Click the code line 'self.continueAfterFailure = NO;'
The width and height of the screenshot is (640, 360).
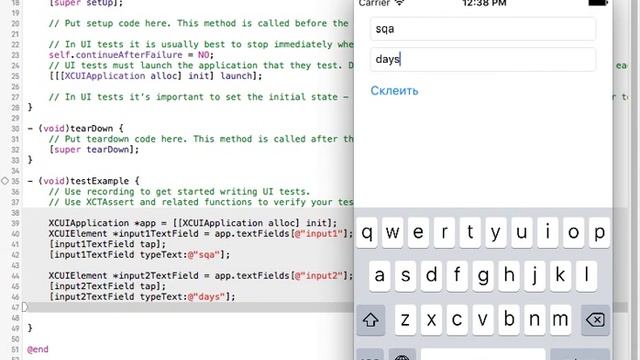[x=131, y=55]
